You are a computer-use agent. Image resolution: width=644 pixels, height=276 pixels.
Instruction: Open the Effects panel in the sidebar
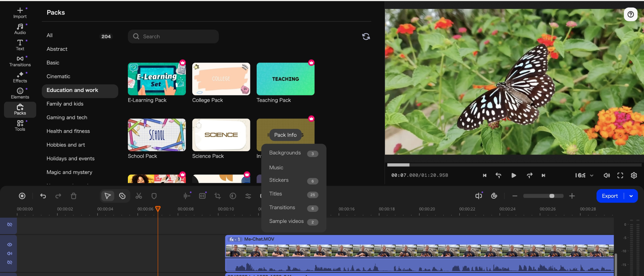(x=20, y=77)
